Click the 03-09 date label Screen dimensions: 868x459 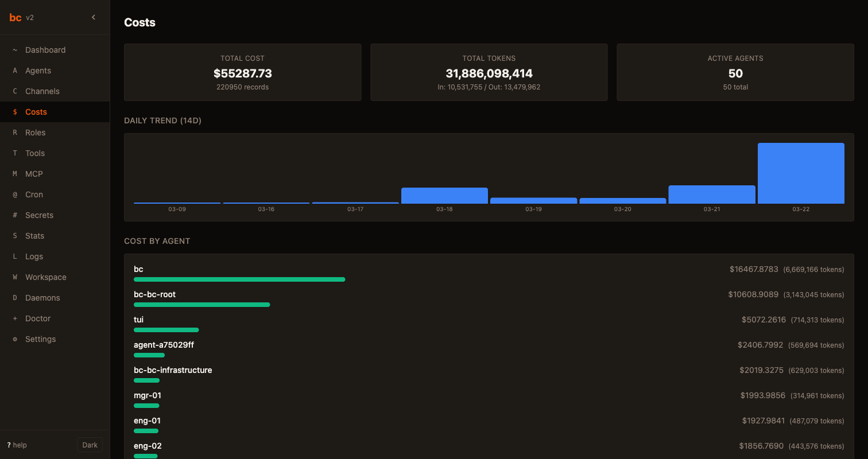click(177, 209)
